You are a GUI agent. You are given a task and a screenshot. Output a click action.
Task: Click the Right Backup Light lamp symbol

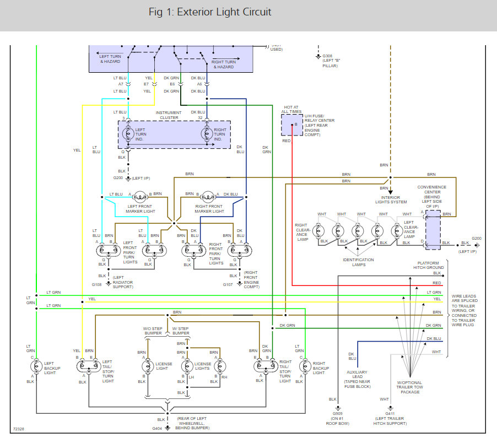(305, 366)
